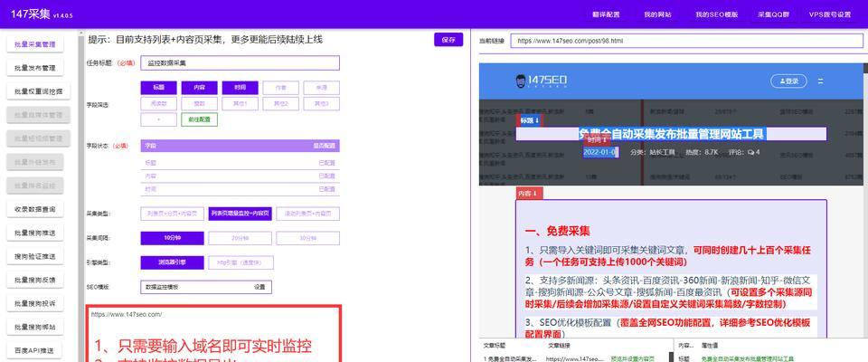This screenshot has width=868, height=362.
Task: Click the left panel vertical scrollbar
Action: (x=81, y=194)
